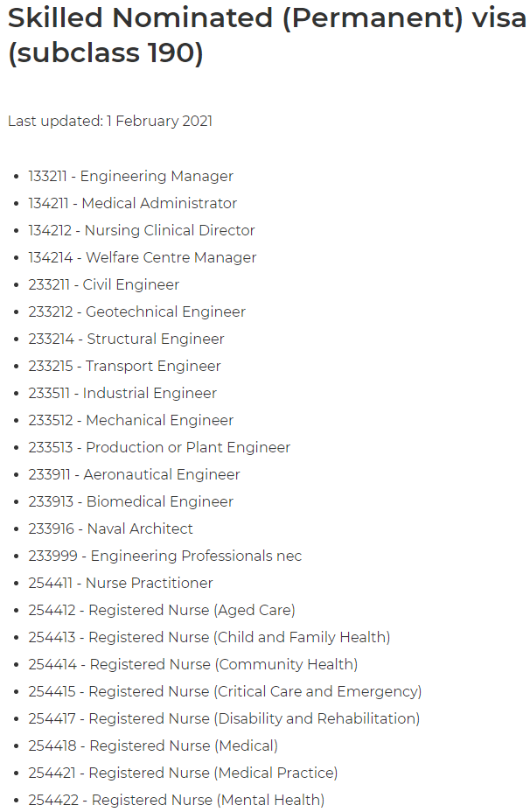Select the Last updated 1 February 2021 text
The width and height of the screenshot is (530, 812).
(x=110, y=121)
